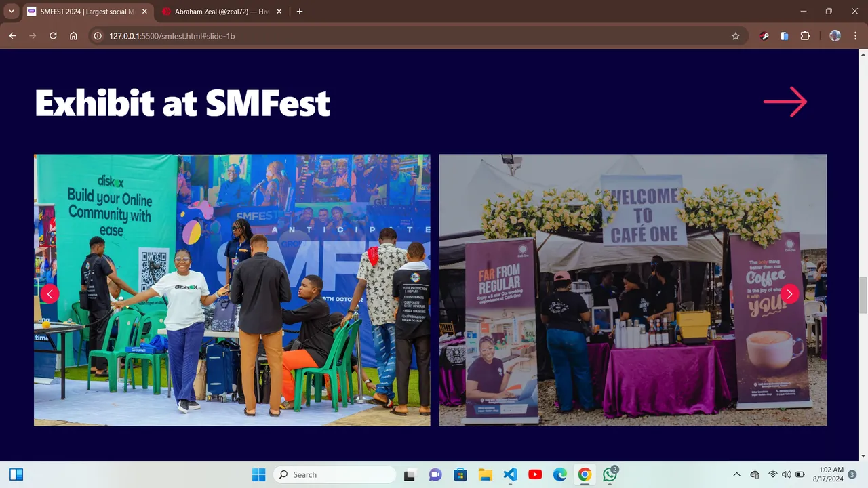Click the scrollbar up arrow
Screen dimensions: 868x488
pyautogui.click(x=863, y=54)
